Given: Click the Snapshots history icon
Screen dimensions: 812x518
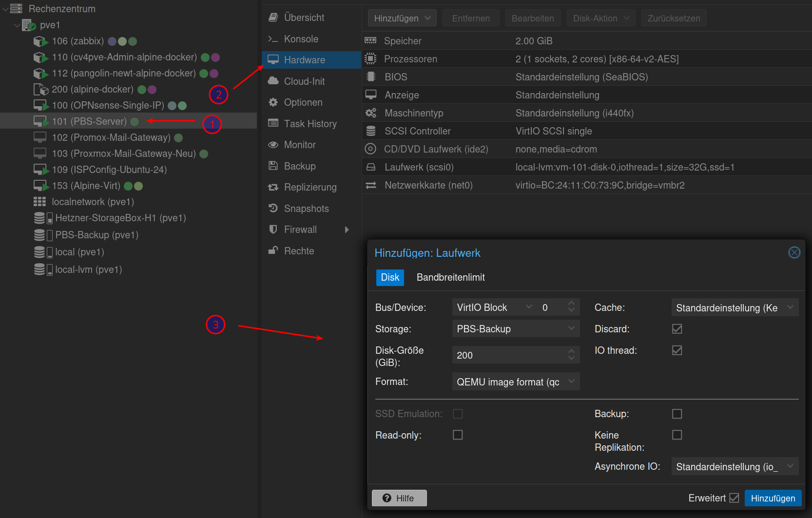Looking at the screenshot, I should click(x=273, y=208).
